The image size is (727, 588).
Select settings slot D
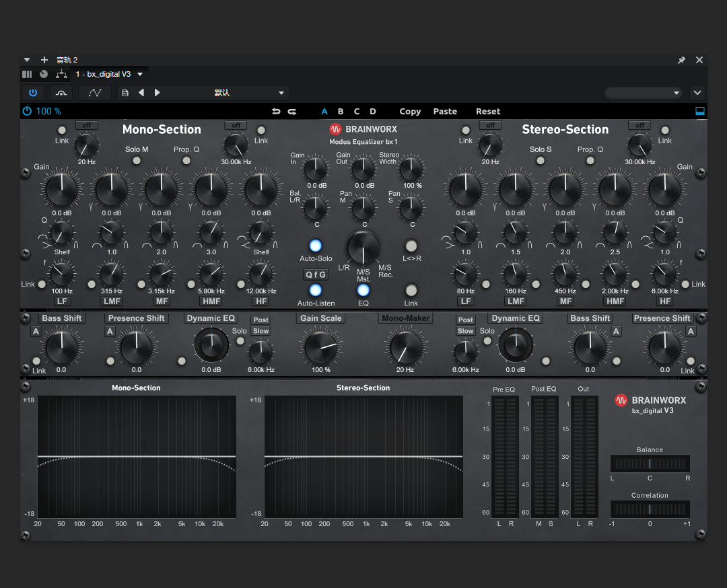click(x=373, y=111)
